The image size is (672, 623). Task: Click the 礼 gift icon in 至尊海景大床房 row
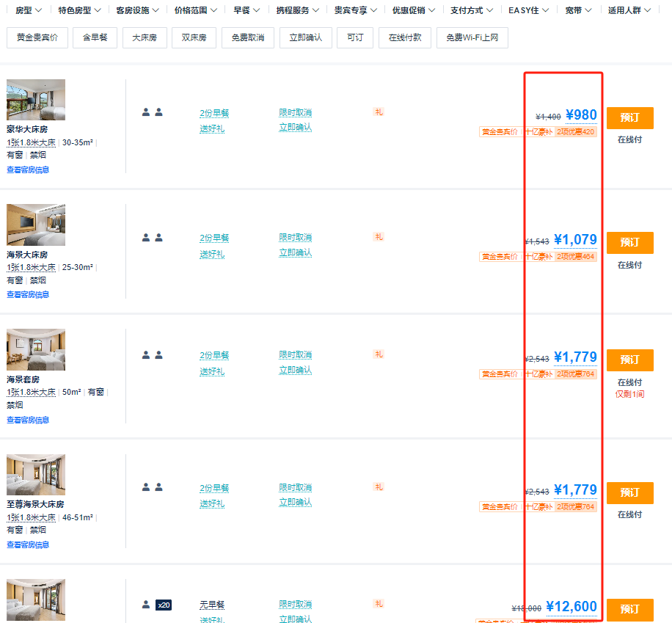(379, 487)
